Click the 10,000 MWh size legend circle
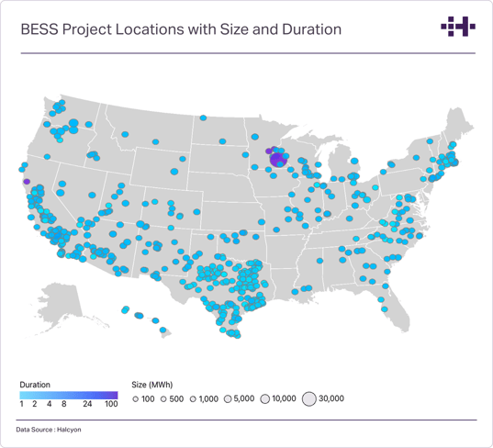The image size is (493, 448). [265, 399]
